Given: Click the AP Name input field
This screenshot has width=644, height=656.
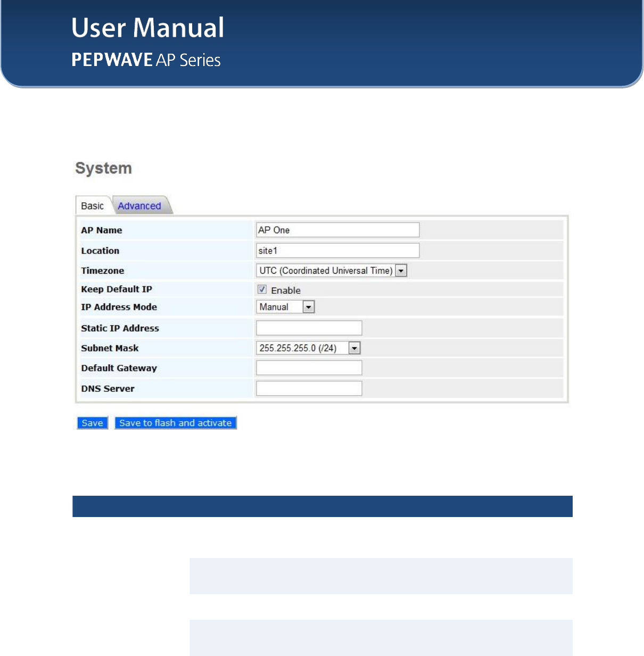Looking at the screenshot, I should click(x=337, y=230).
